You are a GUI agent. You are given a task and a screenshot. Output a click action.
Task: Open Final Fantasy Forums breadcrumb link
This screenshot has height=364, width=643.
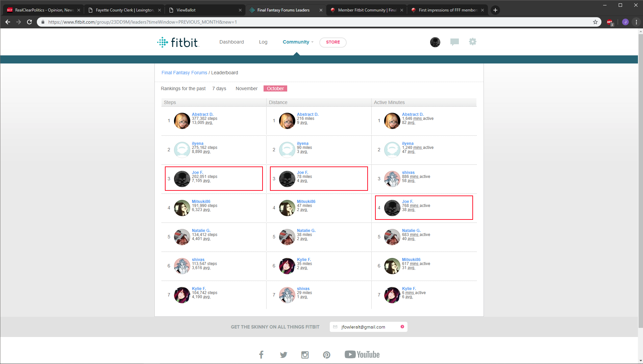(x=184, y=73)
